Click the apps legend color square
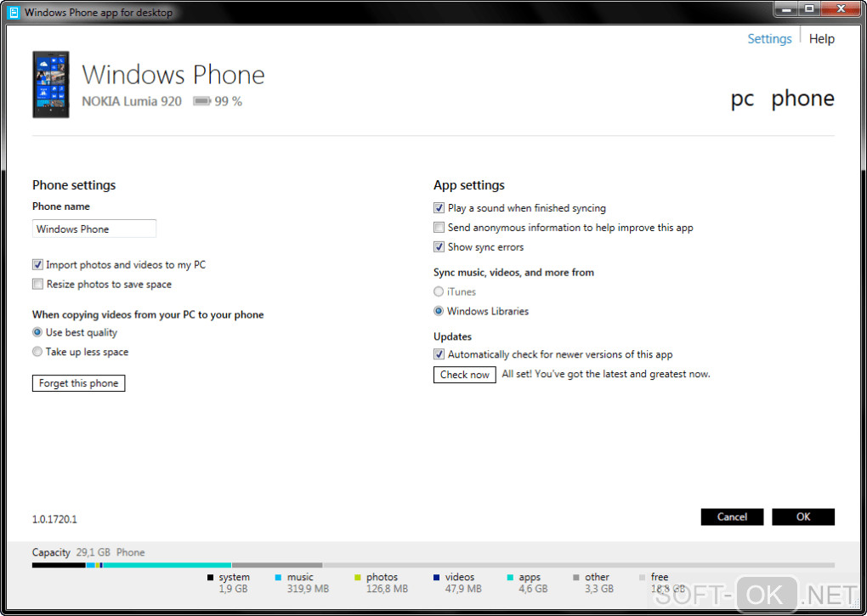The height and width of the screenshot is (616, 867). (x=510, y=577)
